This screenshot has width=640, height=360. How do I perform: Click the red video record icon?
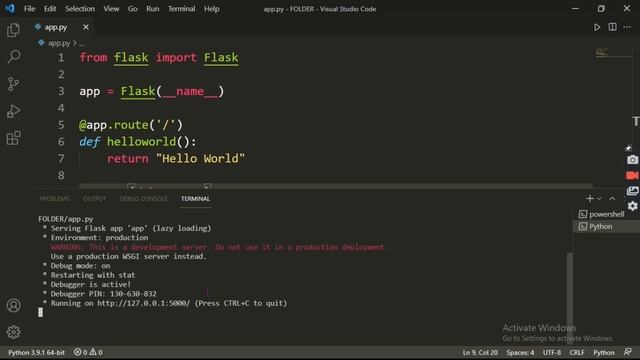632,176
